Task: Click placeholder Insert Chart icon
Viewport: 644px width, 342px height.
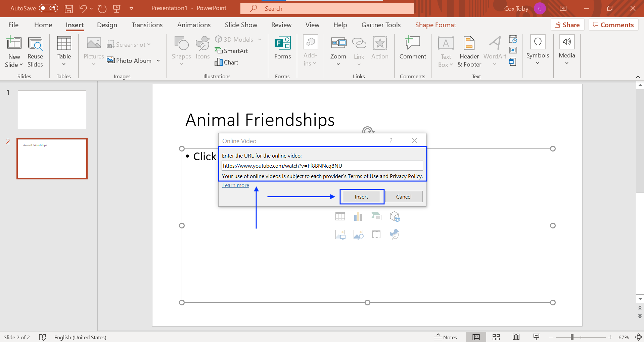Action: 358,216
